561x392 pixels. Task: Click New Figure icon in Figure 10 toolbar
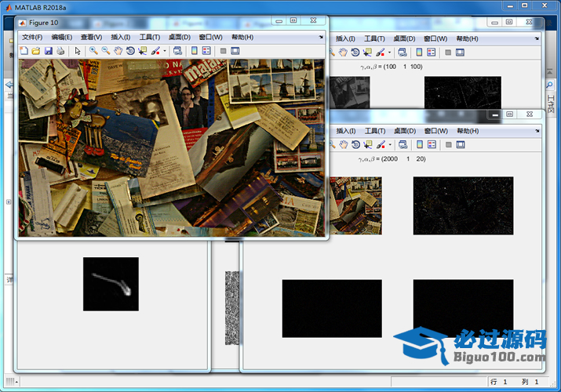tap(24, 51)
